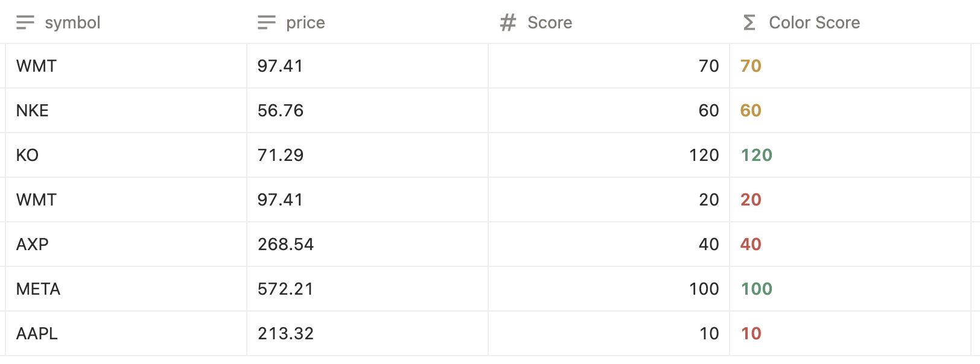Click the number sign icon beside Score header
This screenshot has height=364, width=980.
pos(507,22)
